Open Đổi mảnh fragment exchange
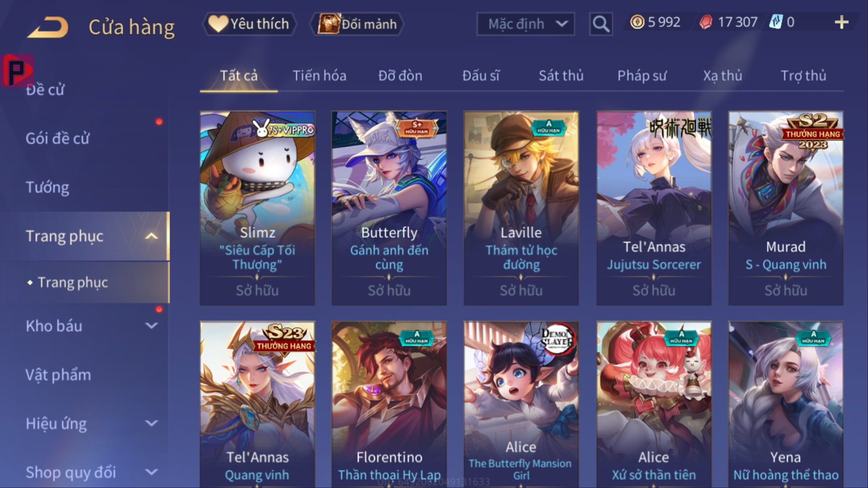 (358, 24)
